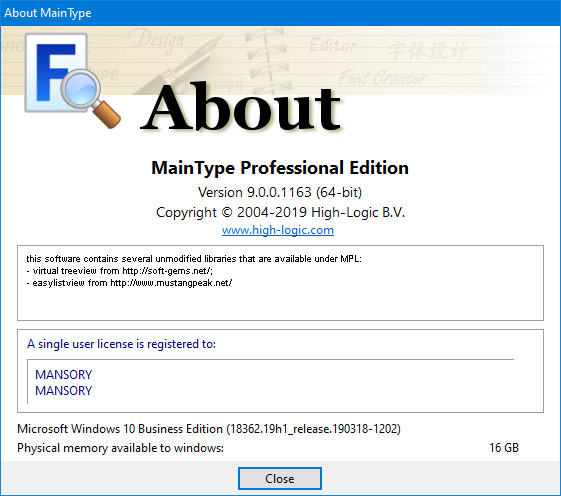Screen dimensions: 561x496
Task: Click the Microsoft Windows 10 Business Edition line
Action: (x=209, y=429)
